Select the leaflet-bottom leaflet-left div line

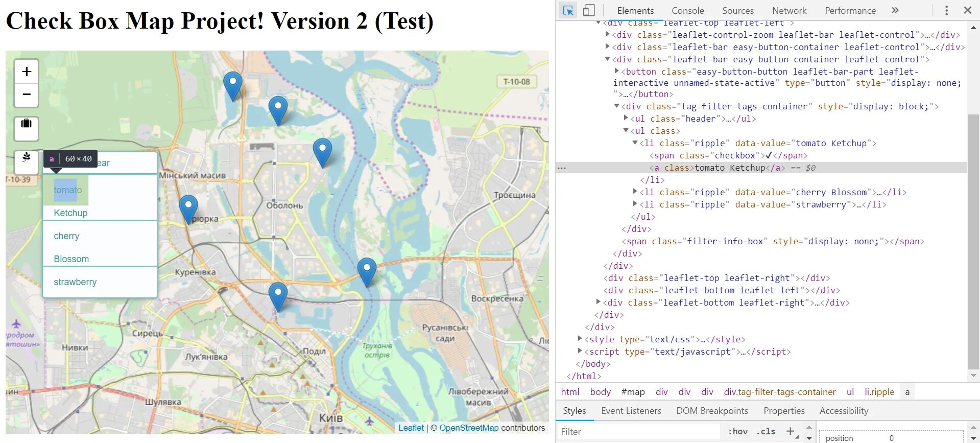722,290
